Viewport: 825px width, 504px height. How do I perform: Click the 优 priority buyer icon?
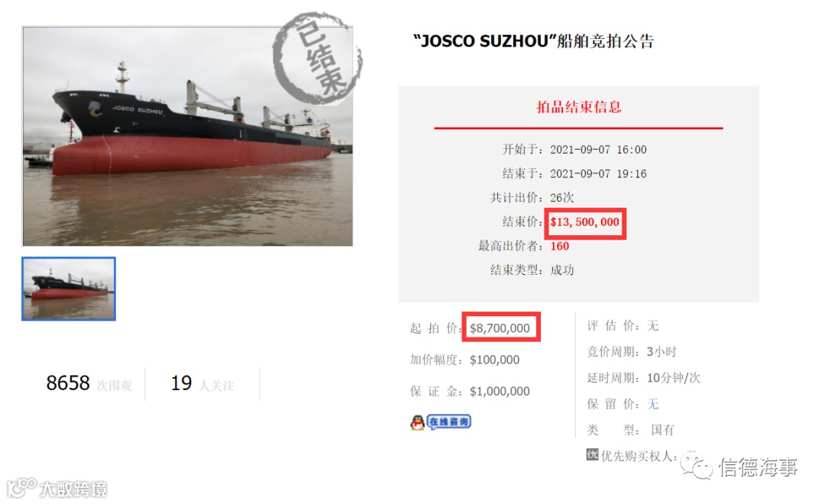point(592,454)
